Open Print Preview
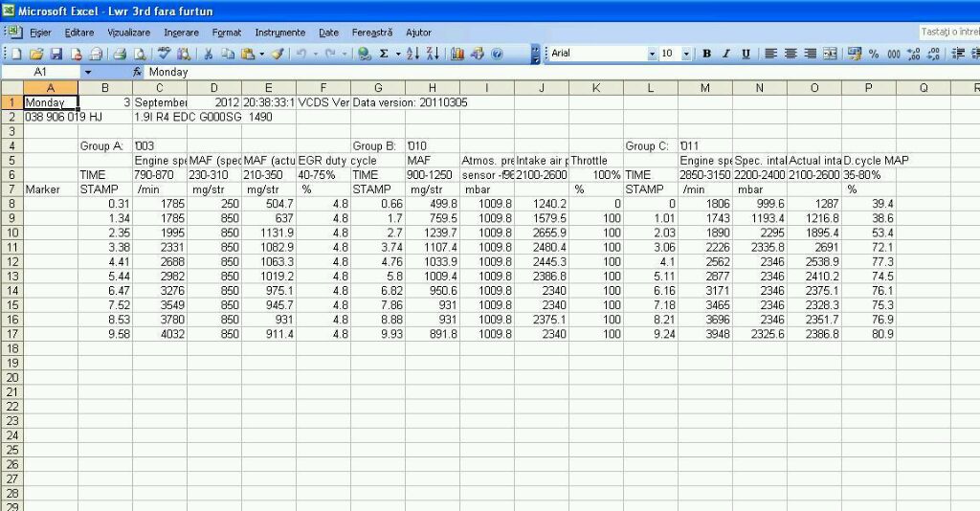The height and width of the screenshot is (511, 980). [140, 55]
